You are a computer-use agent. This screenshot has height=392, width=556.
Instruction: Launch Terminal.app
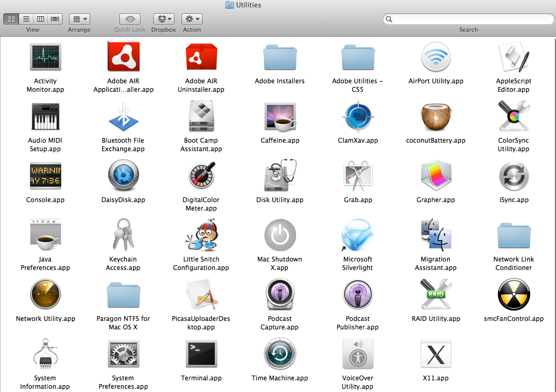[x=201, y=354]
